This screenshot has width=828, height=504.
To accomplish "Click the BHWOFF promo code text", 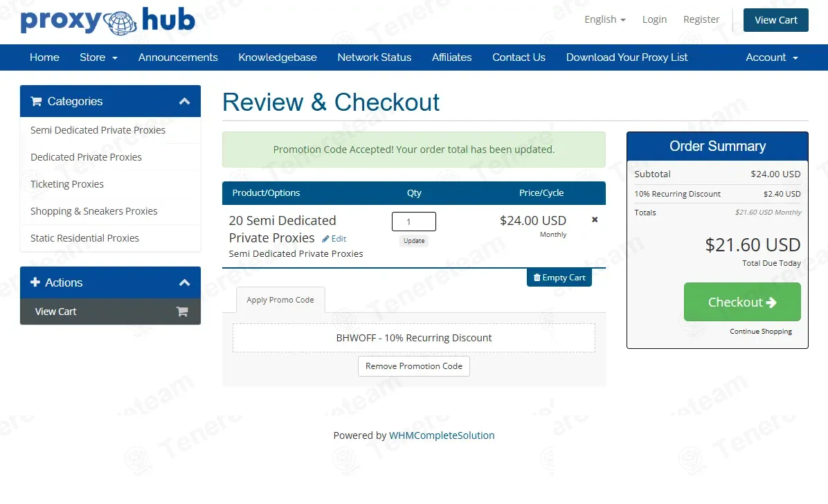I will click(414, 338).
